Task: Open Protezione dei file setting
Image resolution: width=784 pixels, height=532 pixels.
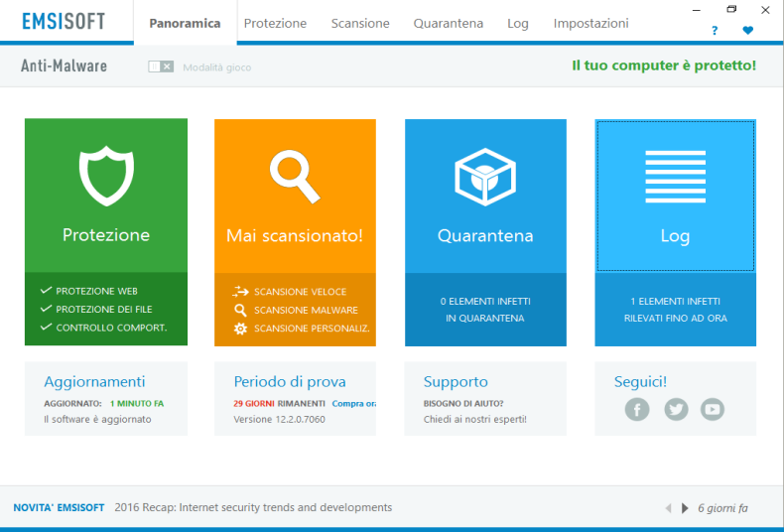Action: tap(104, 310)
